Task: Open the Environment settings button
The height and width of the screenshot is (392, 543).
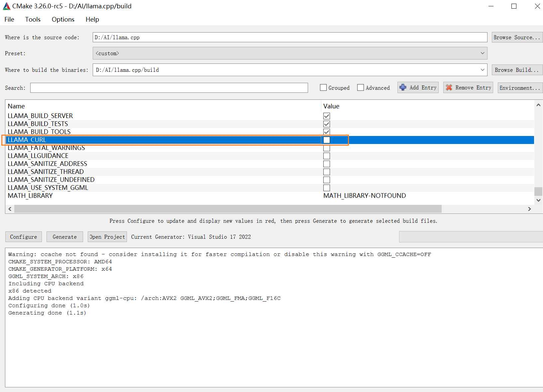Action: (520, 88)
